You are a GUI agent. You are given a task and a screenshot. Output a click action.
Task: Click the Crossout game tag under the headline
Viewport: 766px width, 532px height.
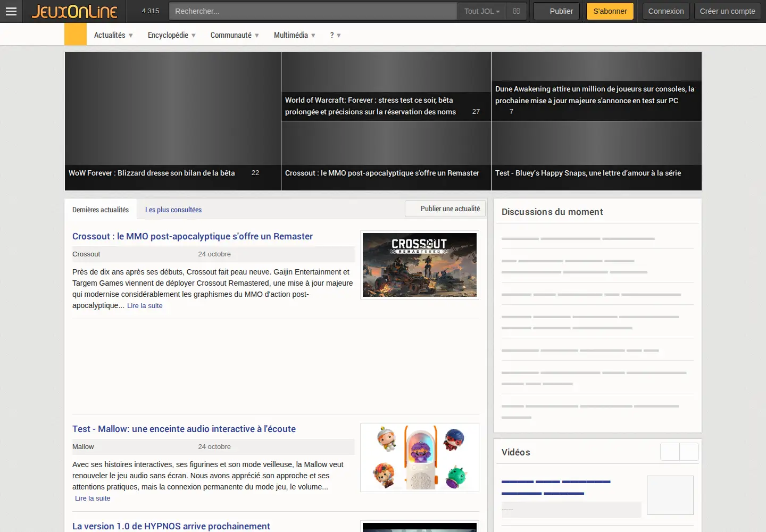tap(86, 254)
